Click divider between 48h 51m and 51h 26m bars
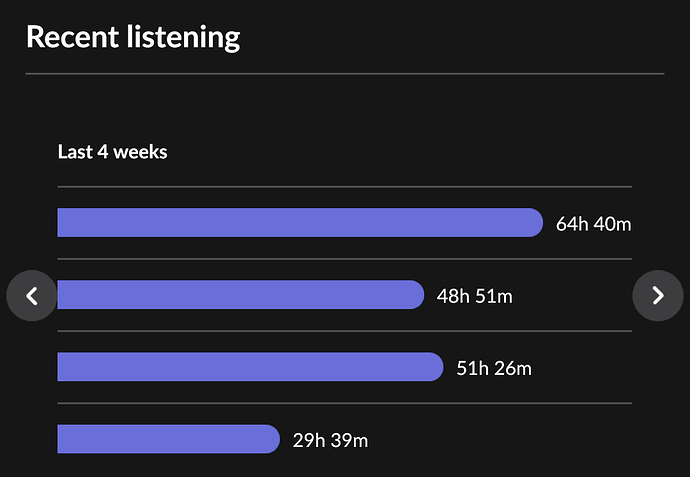 [x=344, y=331]
